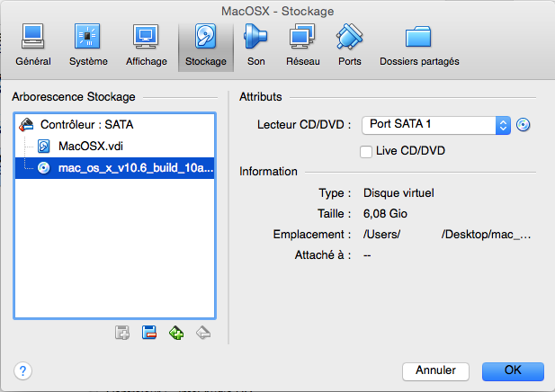555x392 pixels.
Task: Open the Ports settings tab
Action: tap(349, 46)
